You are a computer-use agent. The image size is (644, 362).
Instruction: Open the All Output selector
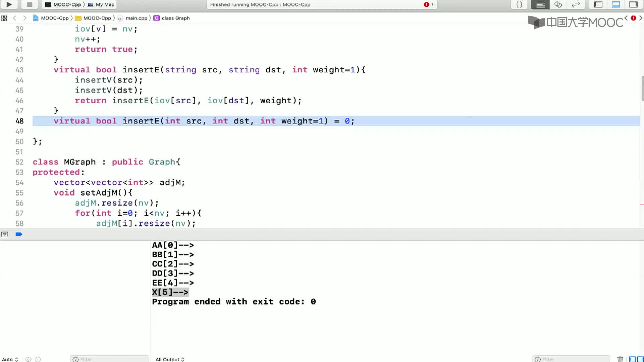click(170, 359)
